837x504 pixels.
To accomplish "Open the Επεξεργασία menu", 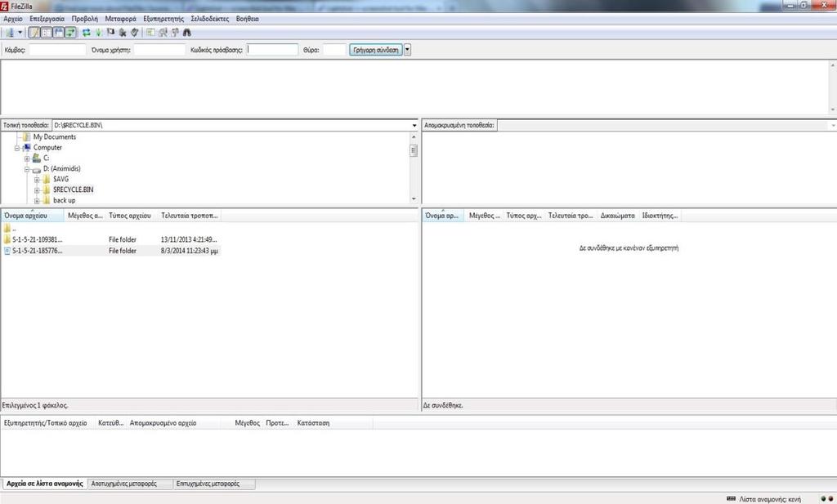I will 47,19.
